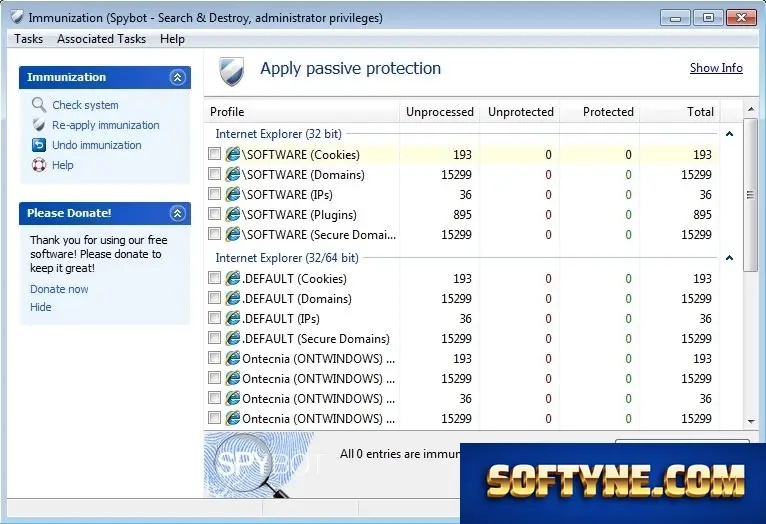
Task: Click the Spybot shield icon in title bar
Action: (18, 18)
